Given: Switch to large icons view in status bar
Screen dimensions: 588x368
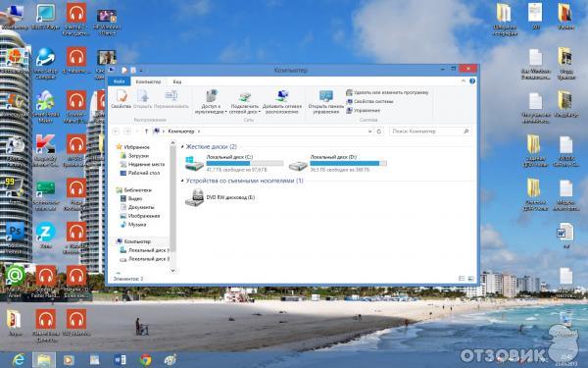Looking at the screenshot, I should tap(470, 279).
